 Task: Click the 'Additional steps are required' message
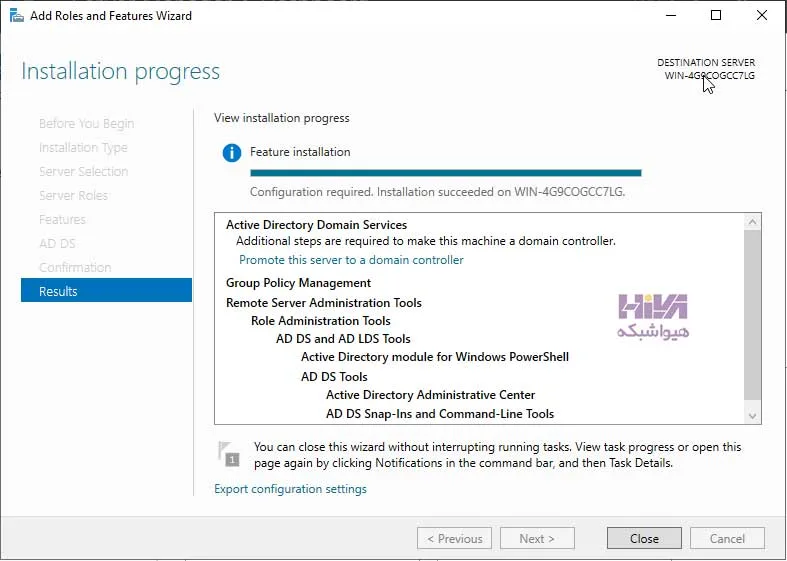coord(426,241)
